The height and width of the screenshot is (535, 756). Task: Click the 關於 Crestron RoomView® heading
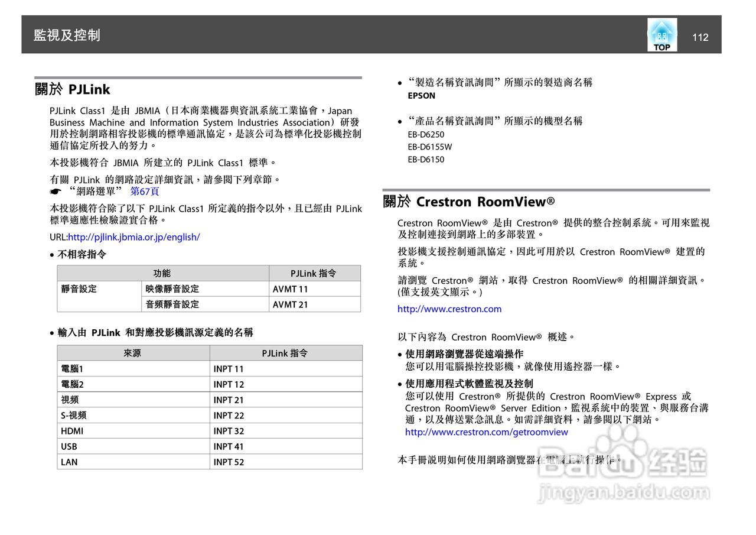pyautogui.click(x=469, y=202)
